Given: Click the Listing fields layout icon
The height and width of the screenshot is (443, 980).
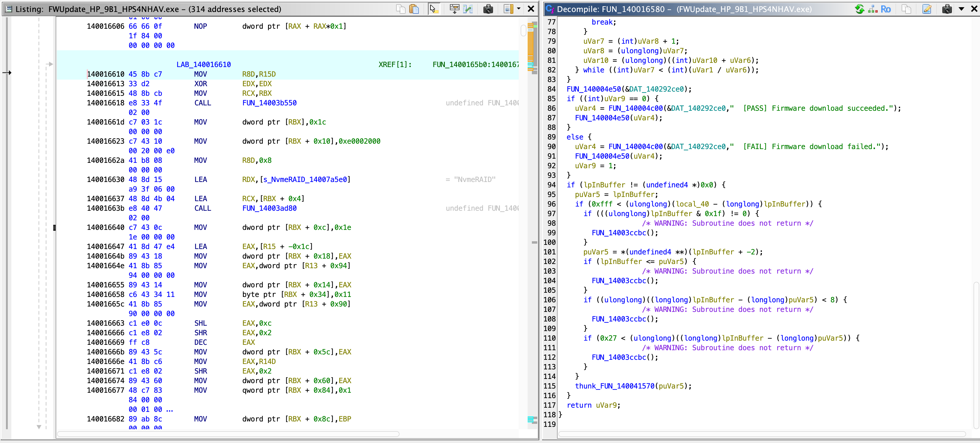Looking at the screenshot, I should (x=508, y=9).
